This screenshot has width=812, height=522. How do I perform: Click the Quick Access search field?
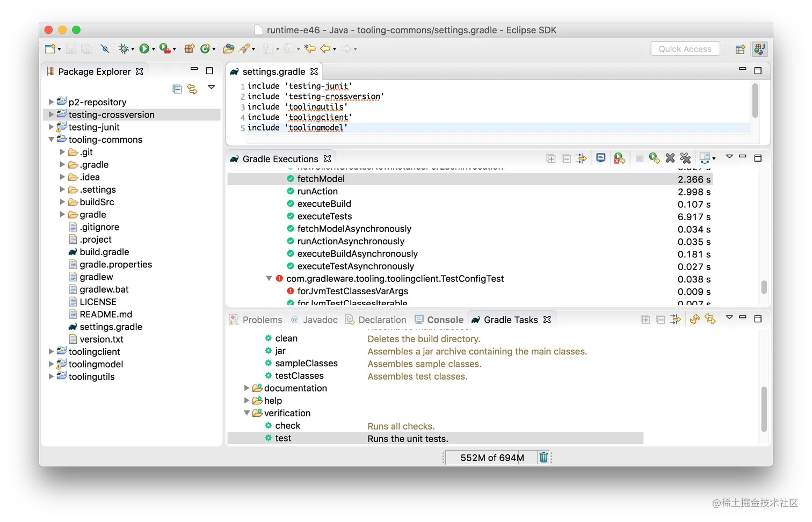click(685, 49)
